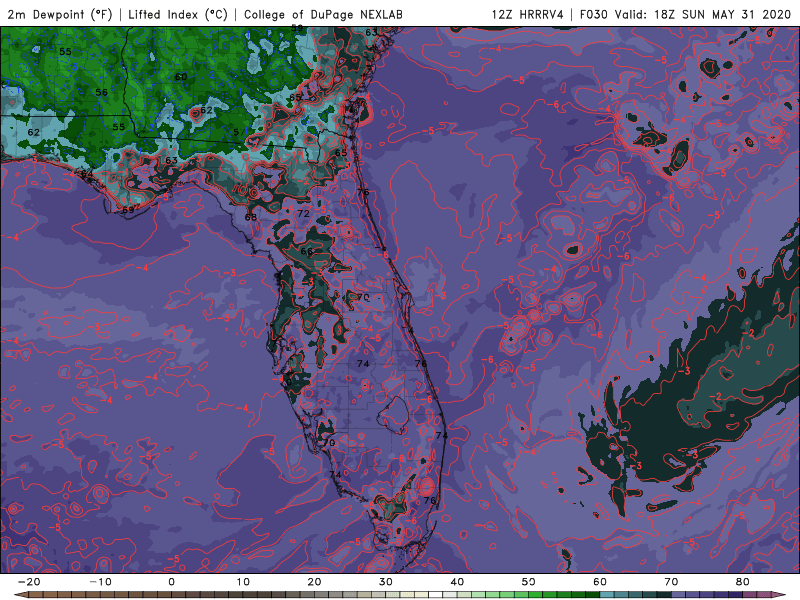Click the 'Lifted Index (°C)' header label
The width and height of the screenshot is (800, 600).
178,14
